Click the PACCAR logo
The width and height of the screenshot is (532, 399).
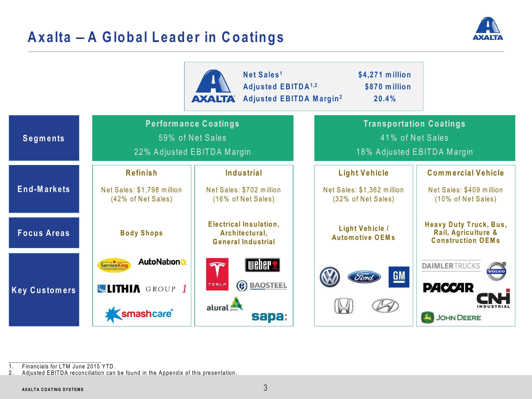(448, 288)
